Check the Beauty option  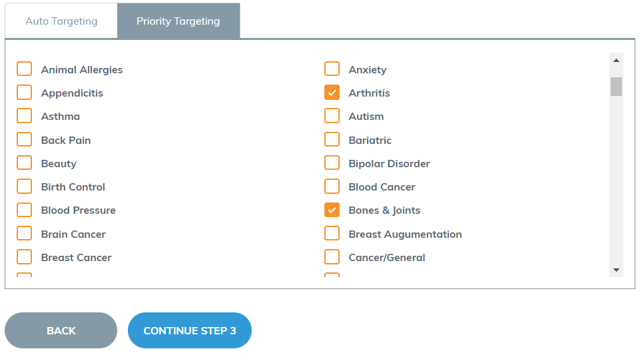[24, 163]
